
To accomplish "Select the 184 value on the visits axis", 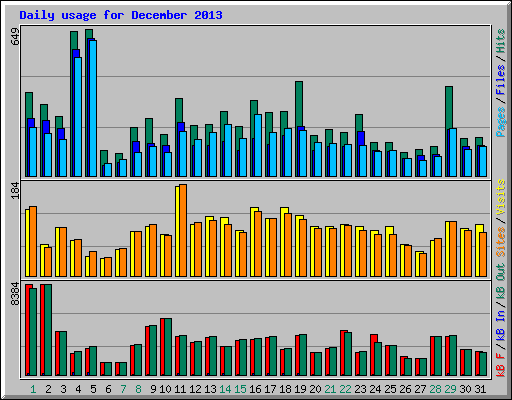I will click(15, 191).
